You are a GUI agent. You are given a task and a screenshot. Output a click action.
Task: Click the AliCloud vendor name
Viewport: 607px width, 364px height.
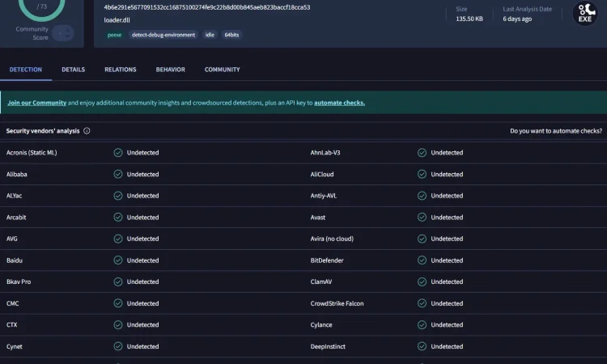pyautogui.click(x=321, y=174)
